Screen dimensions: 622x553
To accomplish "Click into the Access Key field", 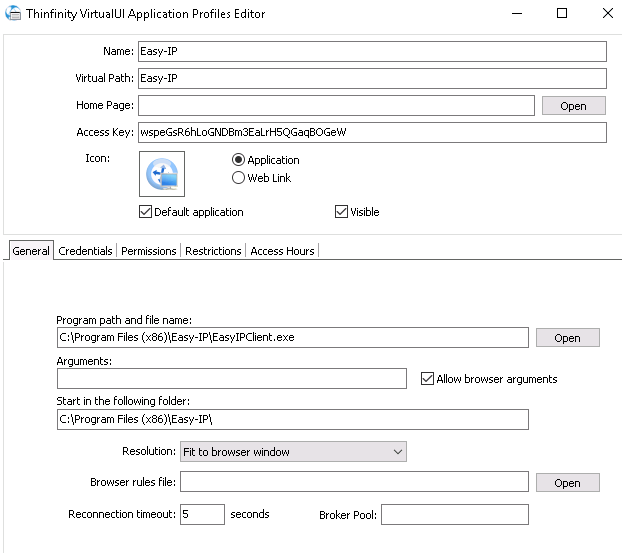I will 372,132.
